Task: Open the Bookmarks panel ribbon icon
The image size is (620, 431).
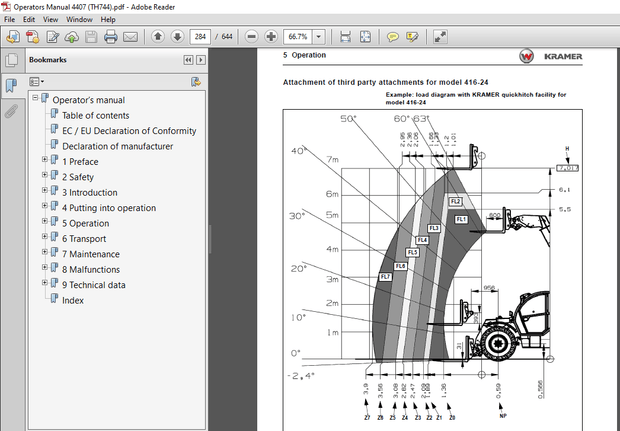Action: (x=12, y=85)
